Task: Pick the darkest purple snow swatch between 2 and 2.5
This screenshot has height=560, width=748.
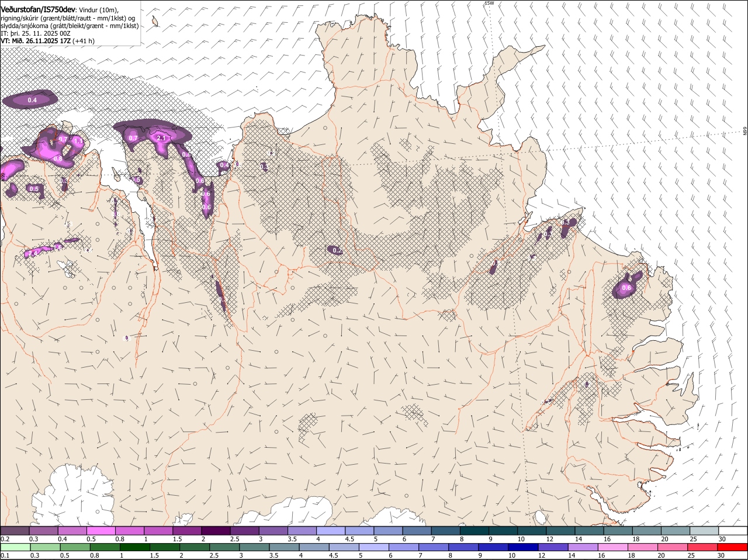Action: [217, 531]
